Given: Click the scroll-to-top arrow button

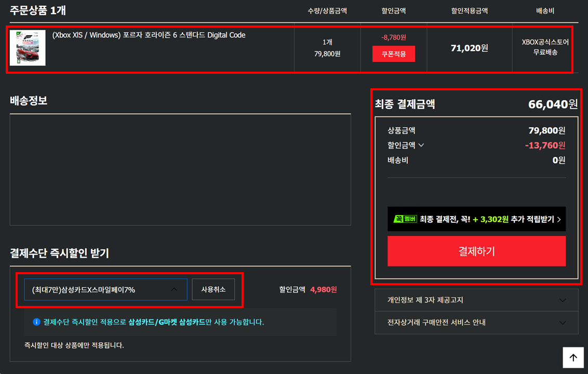Looking at the screenshot, I should point(573,357).
